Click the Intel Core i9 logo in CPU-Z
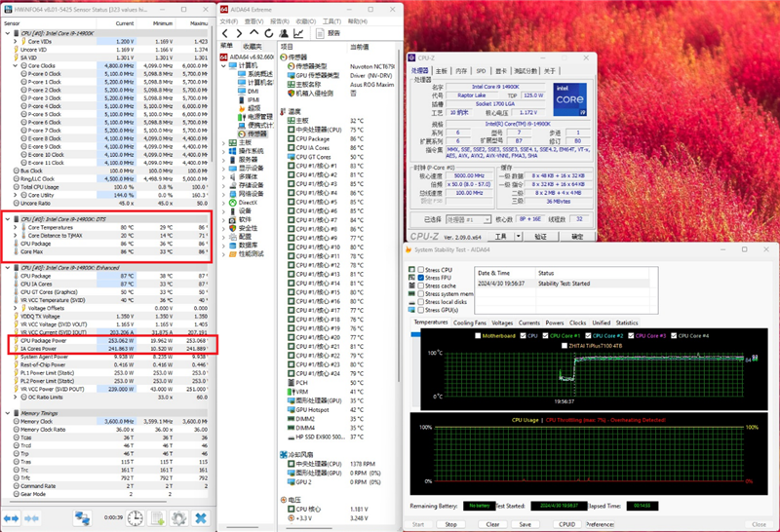The height and width of the screenshot is (532, 780). click(570, 99)
